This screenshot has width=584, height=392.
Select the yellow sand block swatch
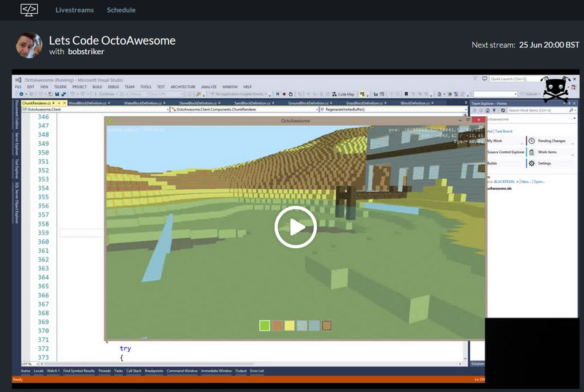point(289,326)
